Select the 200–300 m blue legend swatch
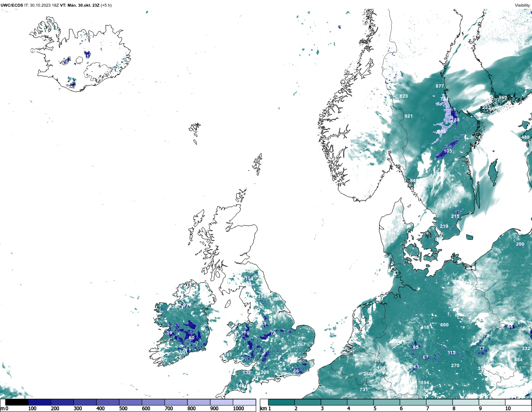 tap(62, 402)
